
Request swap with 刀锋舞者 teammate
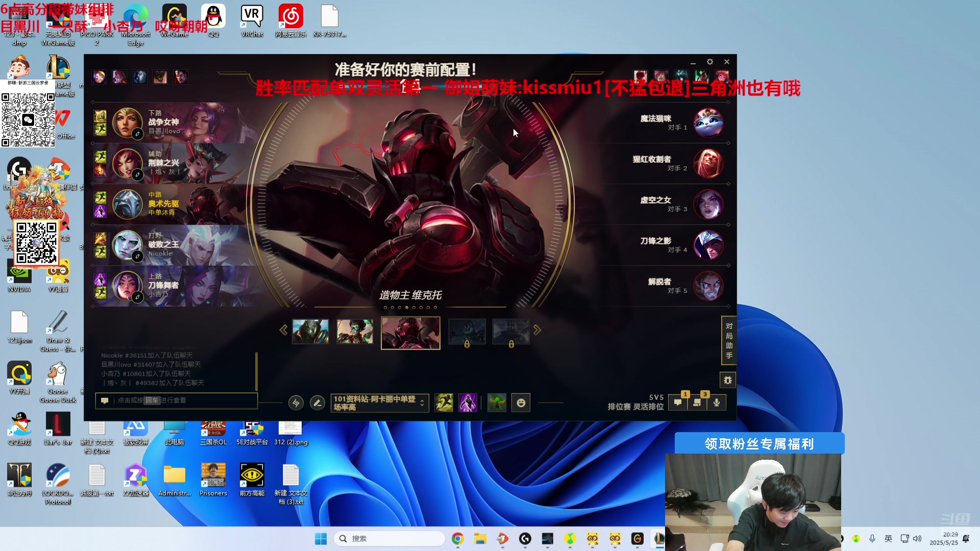[x=137, y=297]
